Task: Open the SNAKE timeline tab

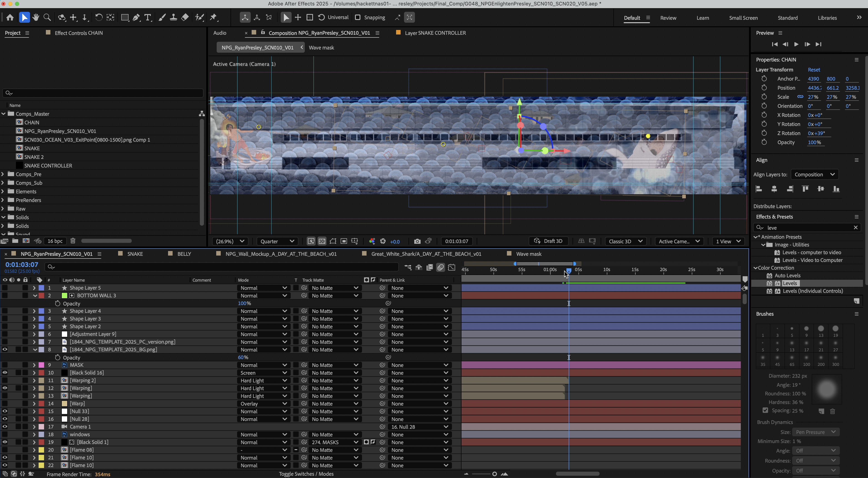Action: (135, 254)
